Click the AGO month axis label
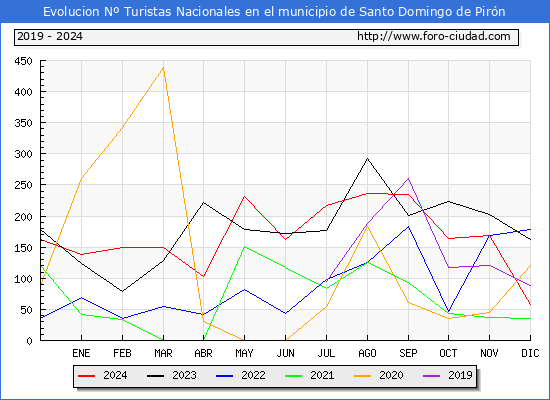The width and height of the screenshot is (550, 400). point(367,353)
